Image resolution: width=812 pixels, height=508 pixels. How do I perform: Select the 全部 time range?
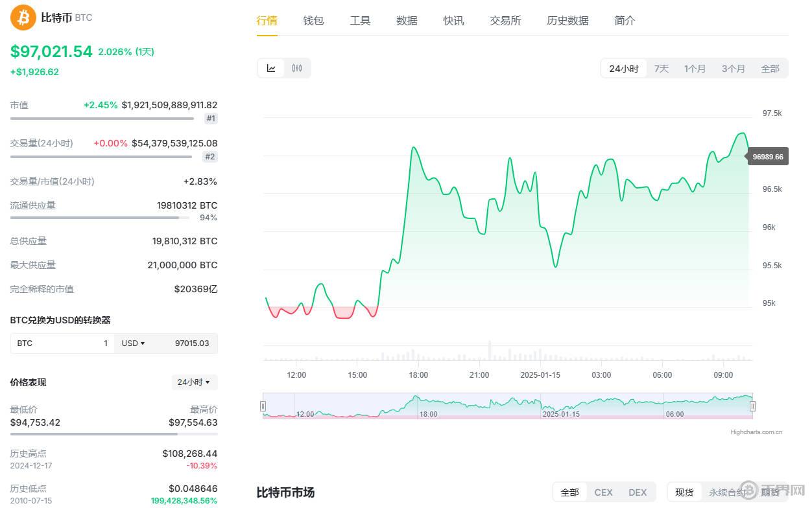point(770,67)
